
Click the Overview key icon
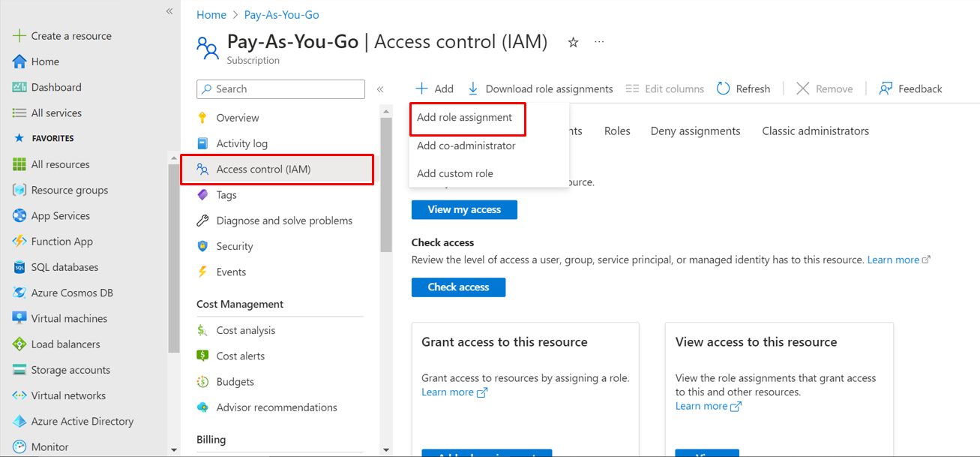point(202,118)
